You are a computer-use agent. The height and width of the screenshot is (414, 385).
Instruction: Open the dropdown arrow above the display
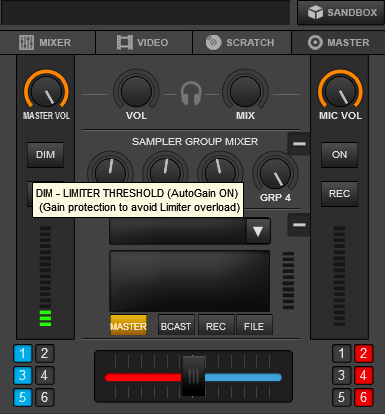click(258, 231)
